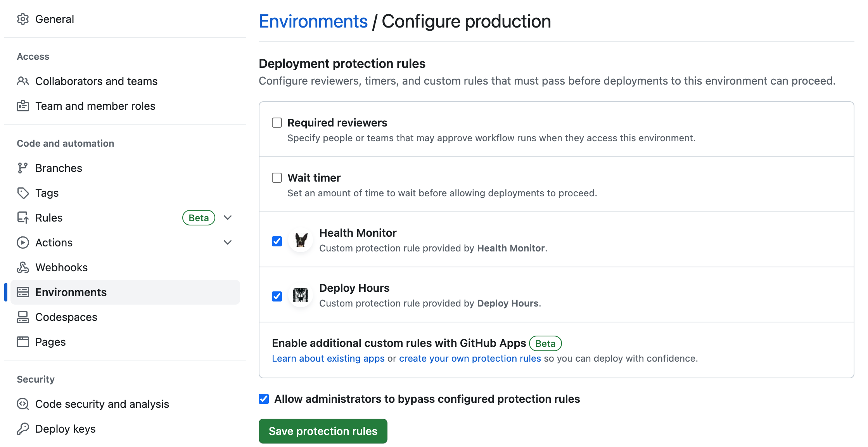Screen dimensions: 868x447
Task: Click the Branches icon in the sidebar
Action: 23,168
